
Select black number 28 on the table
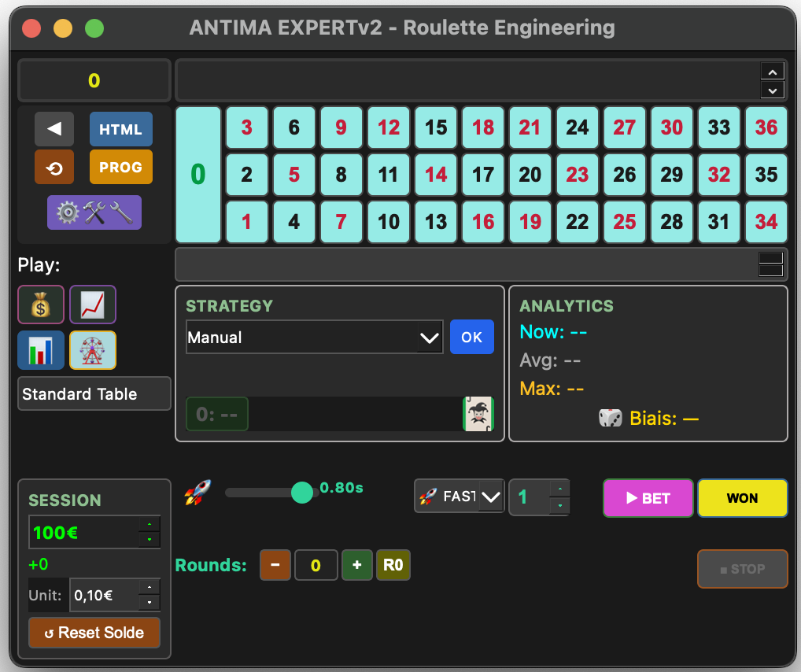[672, 222]
